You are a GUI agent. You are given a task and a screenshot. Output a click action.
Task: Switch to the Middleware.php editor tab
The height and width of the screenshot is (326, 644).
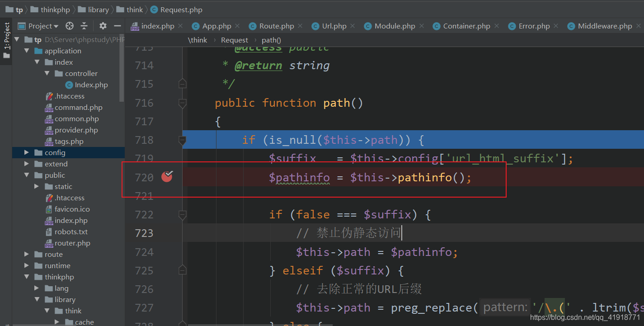pos(605,26)
